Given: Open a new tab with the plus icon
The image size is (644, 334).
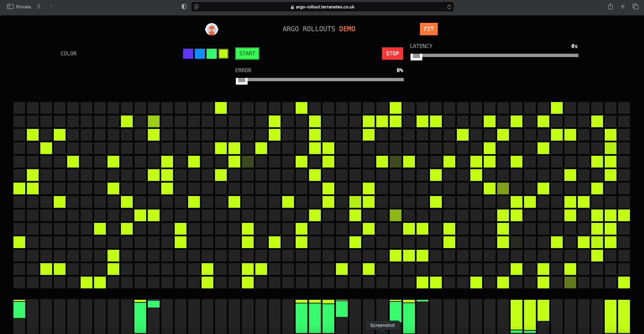Looking at the screenshot, I should pyautogui.click(x=622, y=6).
